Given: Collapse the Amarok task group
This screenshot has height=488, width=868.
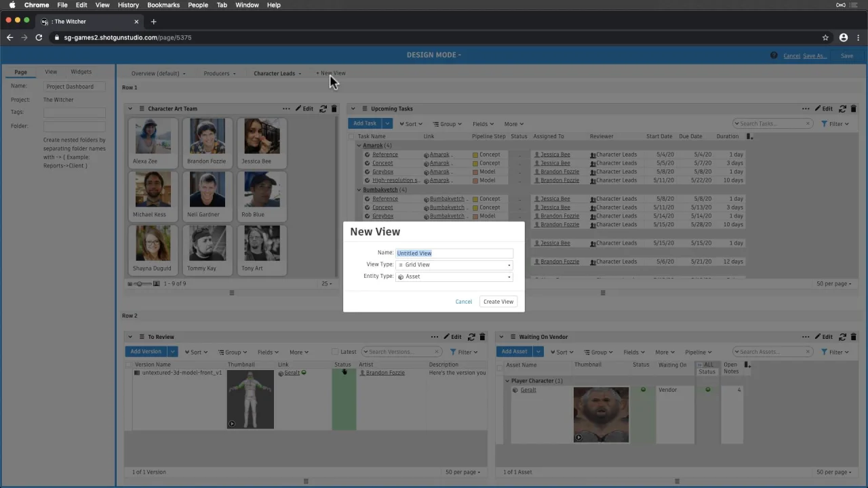Looking at the screenshot, I should [359, 146].
